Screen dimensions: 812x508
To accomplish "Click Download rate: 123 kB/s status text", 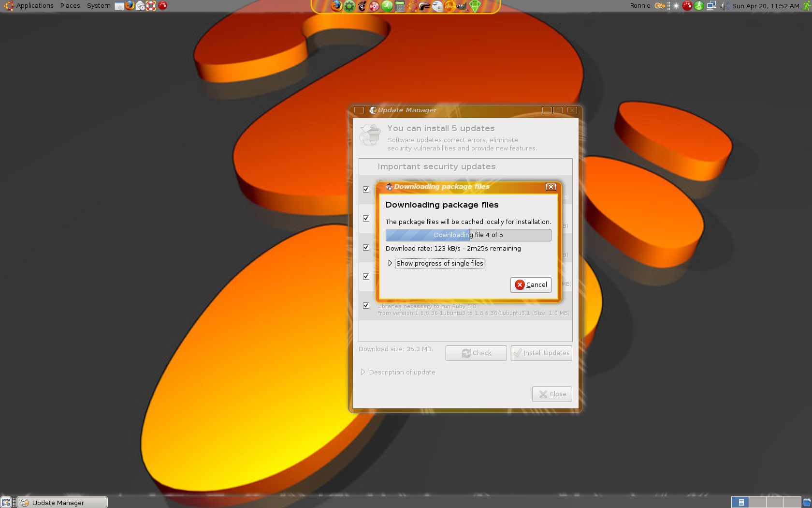I will [x=453, y=248].
